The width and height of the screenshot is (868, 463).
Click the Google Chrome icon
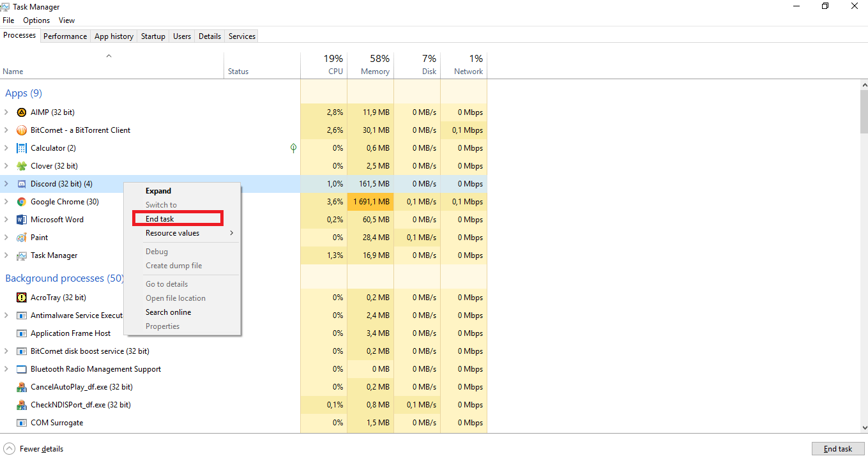pyautogui.click(x=21, y=201)
